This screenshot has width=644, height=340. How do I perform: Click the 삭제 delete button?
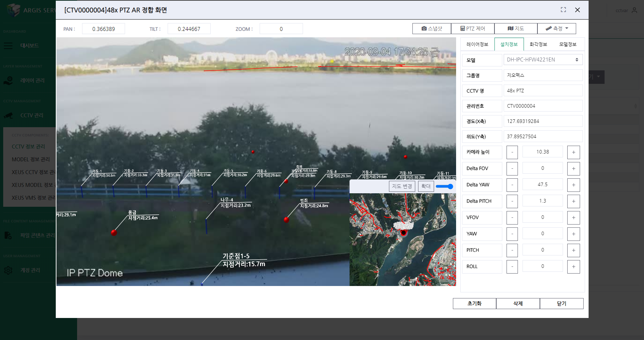(518, 303)
